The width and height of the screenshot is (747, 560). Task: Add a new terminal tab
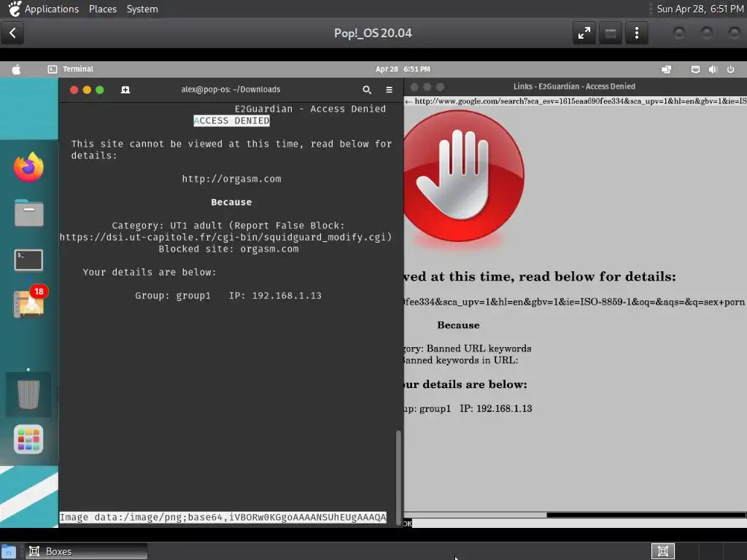(125, 90)
